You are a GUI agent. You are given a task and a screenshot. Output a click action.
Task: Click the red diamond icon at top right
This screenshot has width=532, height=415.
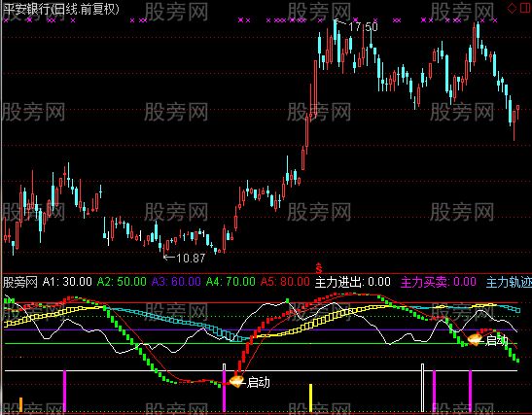tap(512, 8)
